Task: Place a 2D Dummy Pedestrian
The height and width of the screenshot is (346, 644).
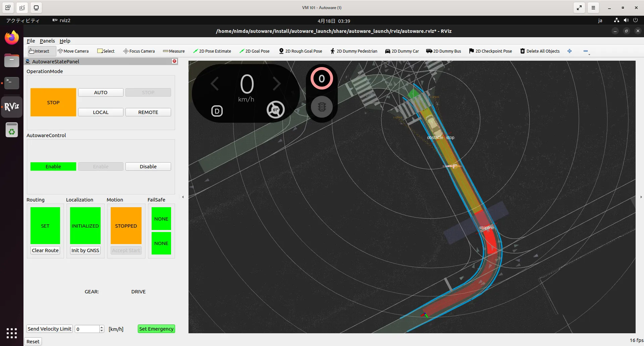Action: 354,51
